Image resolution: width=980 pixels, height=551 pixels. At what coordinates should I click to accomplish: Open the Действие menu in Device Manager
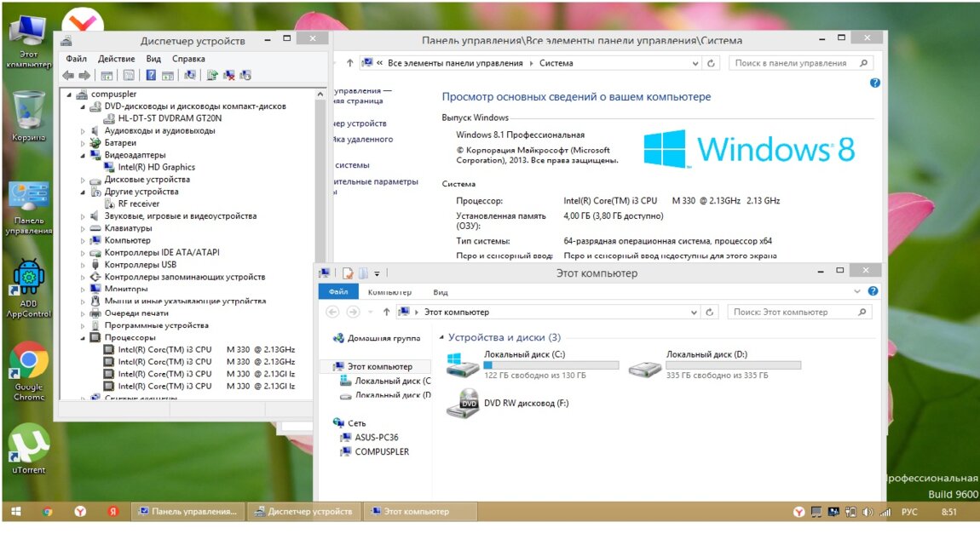click(116, 59)
